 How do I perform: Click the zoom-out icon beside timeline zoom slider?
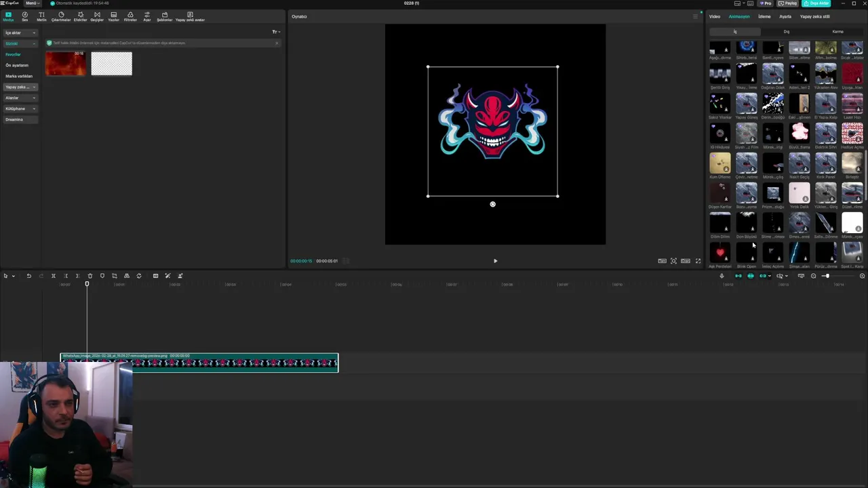[x=813, y=276]
